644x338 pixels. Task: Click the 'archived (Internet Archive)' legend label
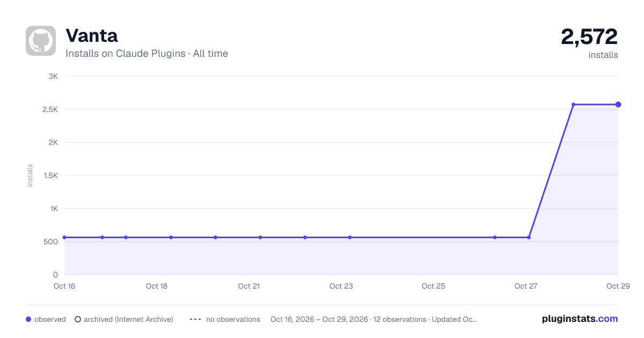coord(128,319)
